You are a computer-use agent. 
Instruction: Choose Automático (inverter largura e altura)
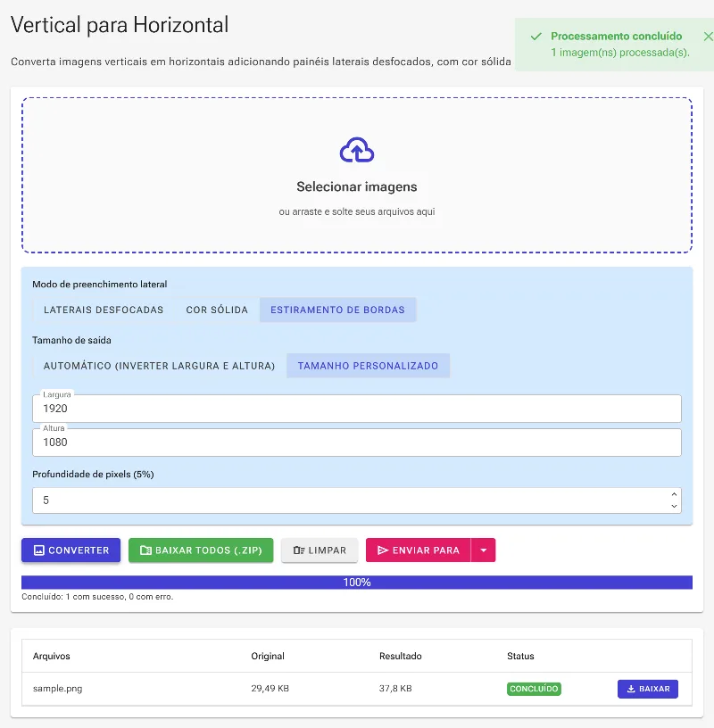(160, 366)
